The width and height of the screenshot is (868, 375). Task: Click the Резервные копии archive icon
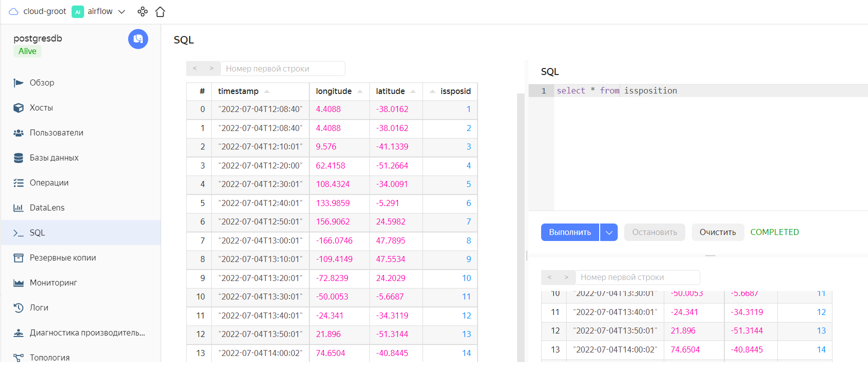click(19, 257)
